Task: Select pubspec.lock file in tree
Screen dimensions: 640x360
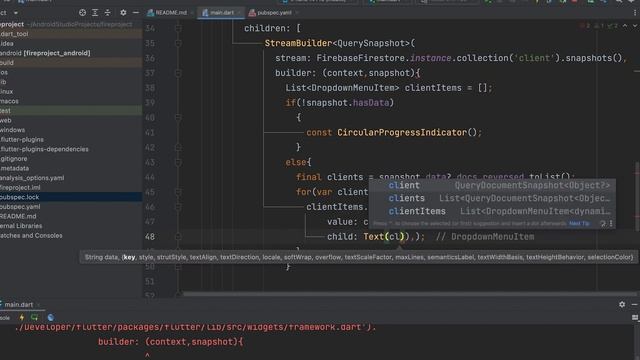Action: tap(71, 197)
